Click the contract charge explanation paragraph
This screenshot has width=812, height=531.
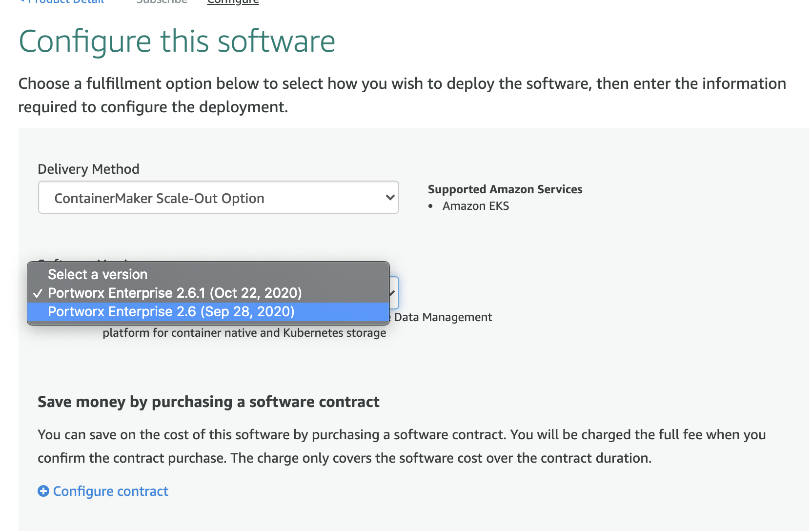pyautogui.click(x=402, y=447)
